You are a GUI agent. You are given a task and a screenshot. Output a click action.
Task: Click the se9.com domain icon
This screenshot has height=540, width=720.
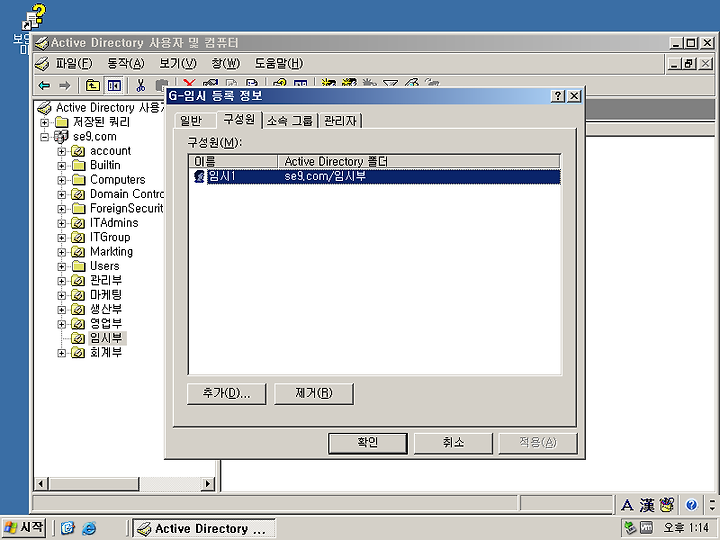click(61, 136)
